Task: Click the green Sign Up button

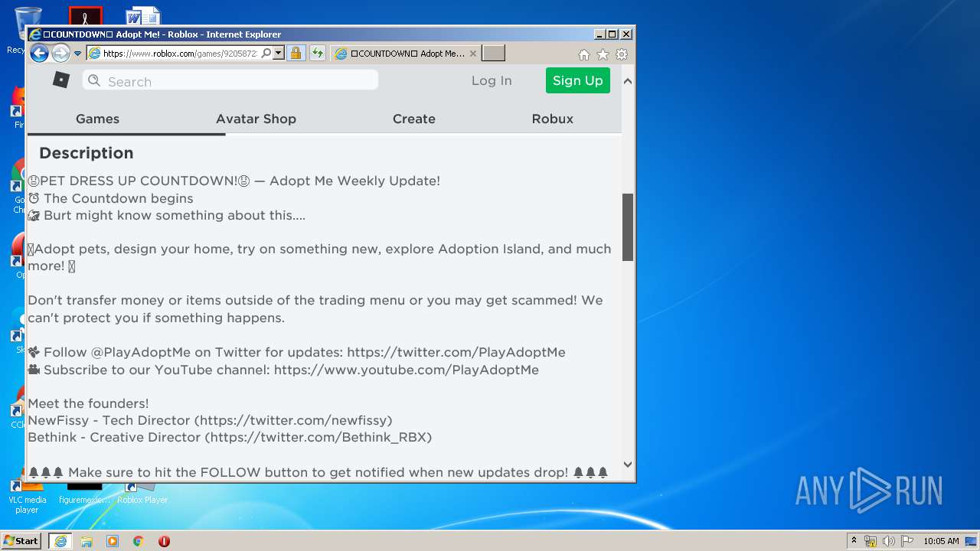Action: click(x=578, y=80)
